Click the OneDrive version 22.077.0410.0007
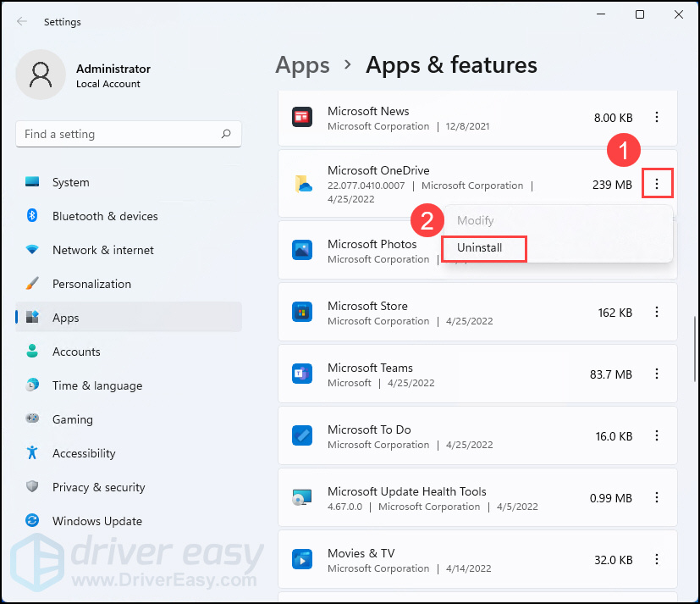700x604 pixels. pos(366,186)
